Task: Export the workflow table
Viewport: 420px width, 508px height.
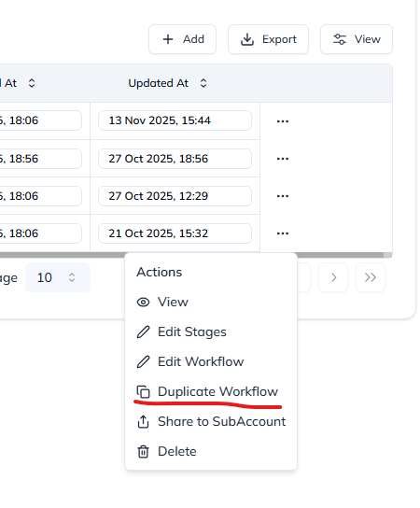Action: coord(268,39)
